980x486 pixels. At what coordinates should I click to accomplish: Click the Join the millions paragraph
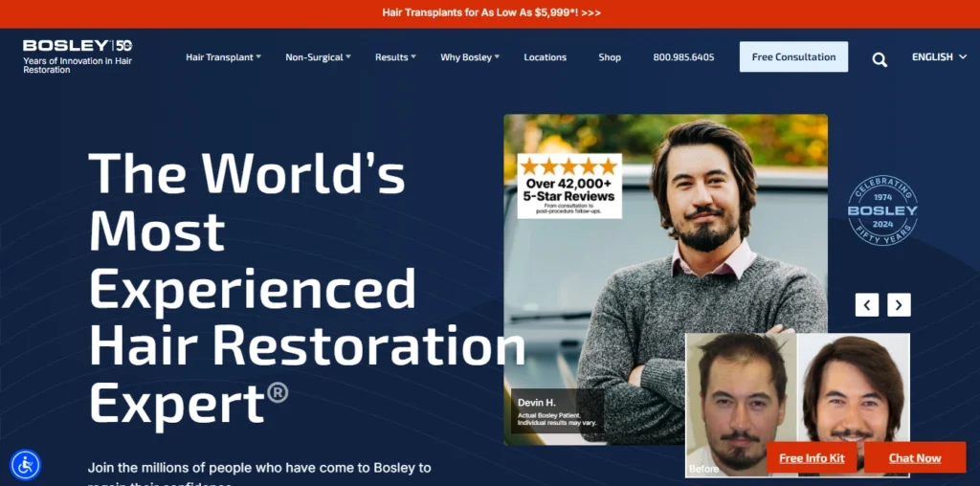click(258, 474)
